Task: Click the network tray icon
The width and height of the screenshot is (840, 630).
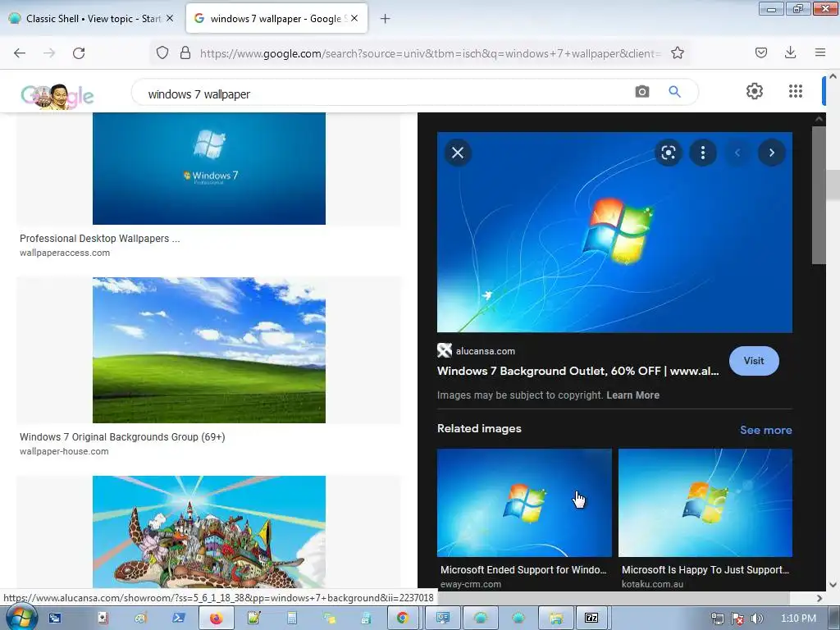Action: (x=717, y=619)
